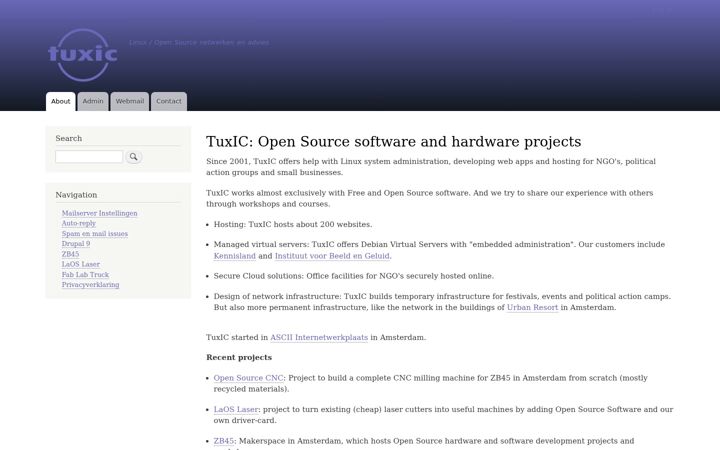
Task: Open the LaOS Laser link in Navigation sidebar
Action: point(81,264)
